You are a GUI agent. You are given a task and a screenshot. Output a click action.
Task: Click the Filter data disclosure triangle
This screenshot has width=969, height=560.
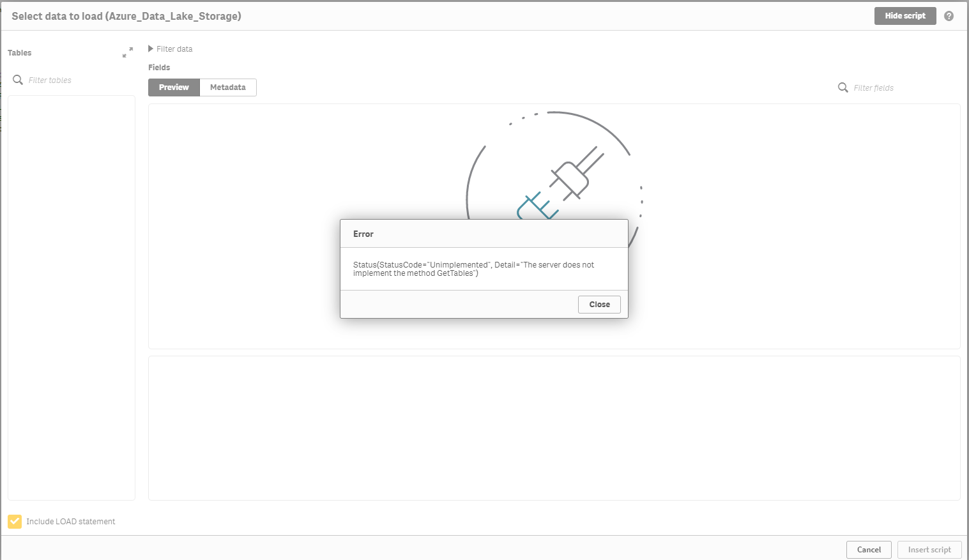tap(150, 49)
